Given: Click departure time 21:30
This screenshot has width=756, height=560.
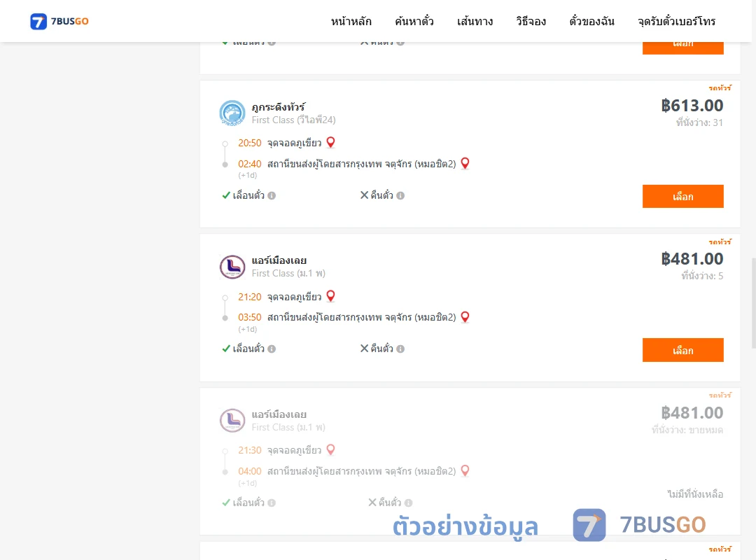Looking at the screenshot, I should 250,450.
